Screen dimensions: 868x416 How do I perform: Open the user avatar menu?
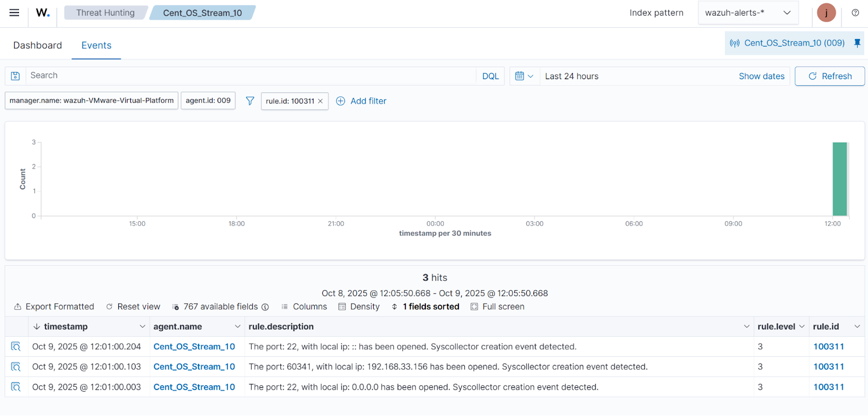point(826,13)
